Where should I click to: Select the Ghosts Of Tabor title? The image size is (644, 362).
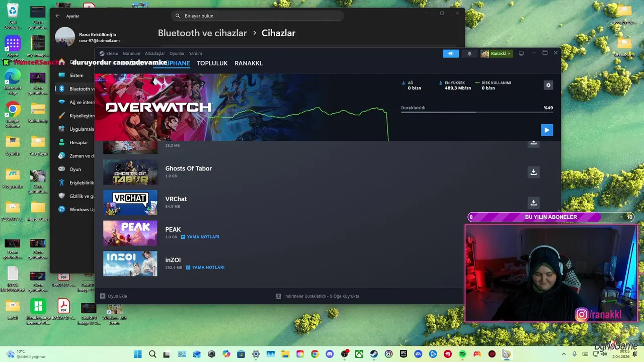(189, 168)
